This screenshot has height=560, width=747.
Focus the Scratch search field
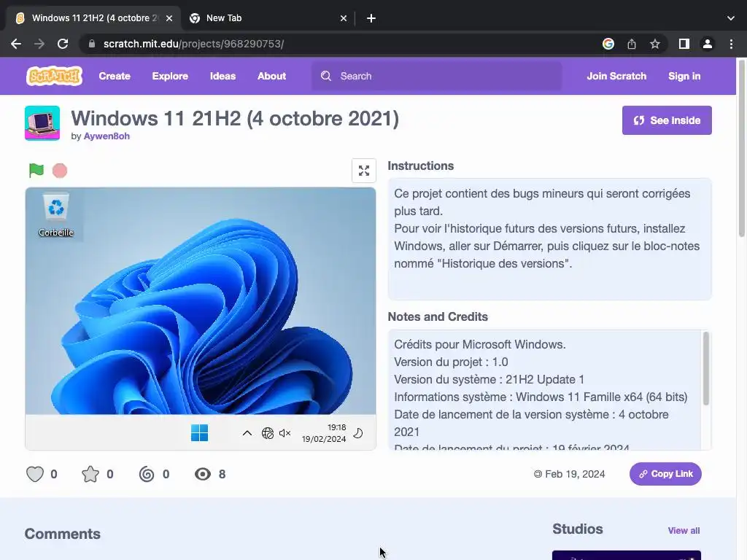tap(437, 76)
